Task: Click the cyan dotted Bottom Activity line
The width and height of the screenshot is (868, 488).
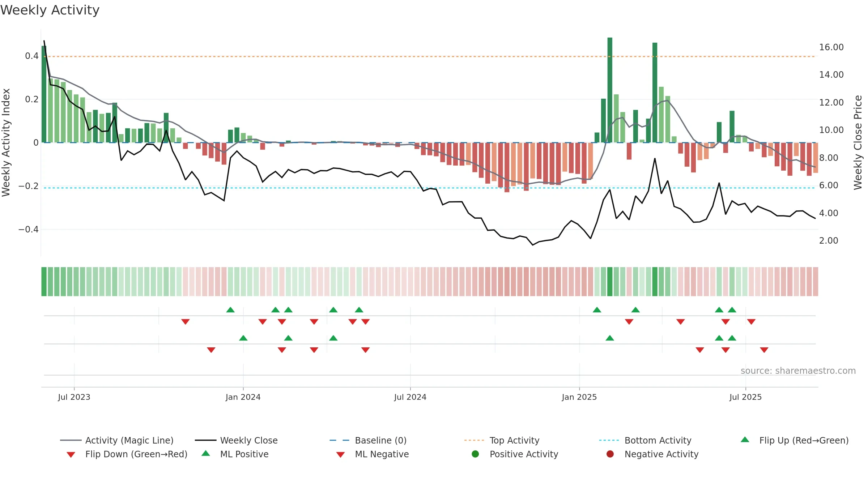Action: pos(430,188)
